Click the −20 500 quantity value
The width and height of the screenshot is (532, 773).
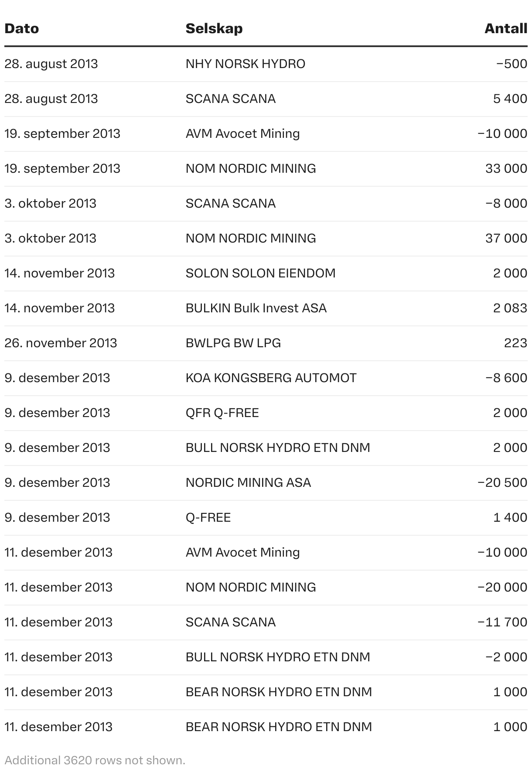(502, 483)
